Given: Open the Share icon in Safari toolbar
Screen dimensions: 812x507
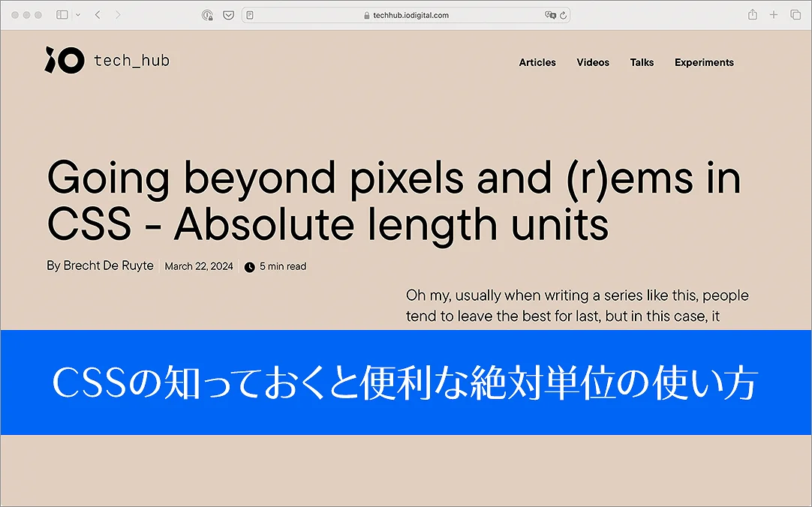Looking at the screenshot, I should (x=753, y=14).
